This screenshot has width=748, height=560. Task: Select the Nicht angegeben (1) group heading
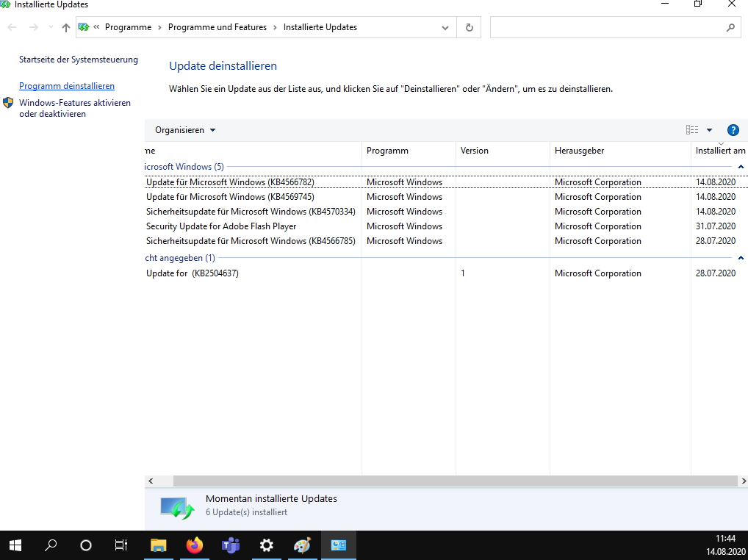(x=180, y=258)
